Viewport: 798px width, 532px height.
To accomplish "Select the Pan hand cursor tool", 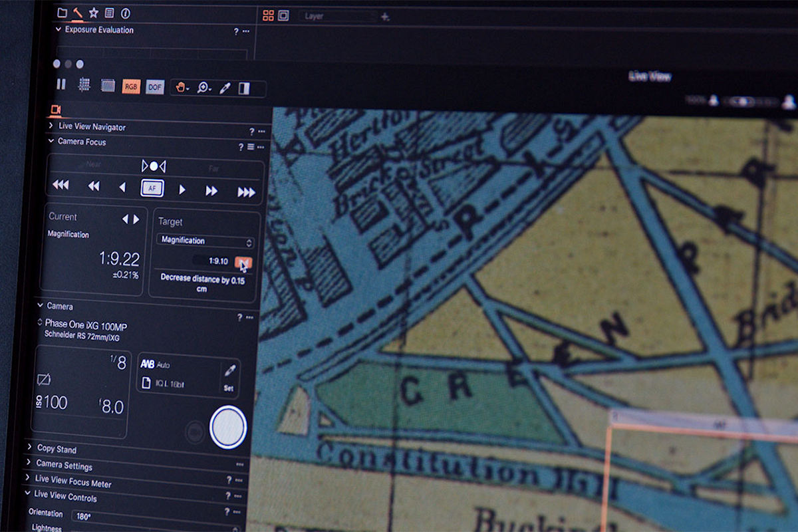I will click(182, 87).
